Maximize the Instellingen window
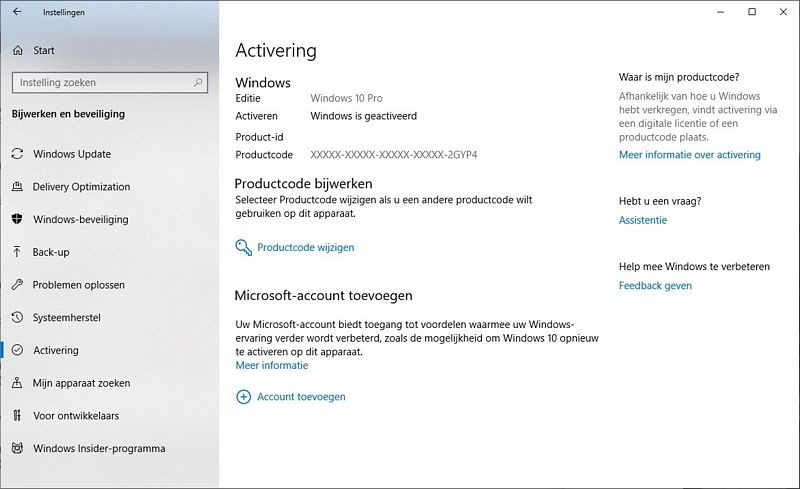The height and width of the screenshot is (489, 800). click(x=752, y=12)
